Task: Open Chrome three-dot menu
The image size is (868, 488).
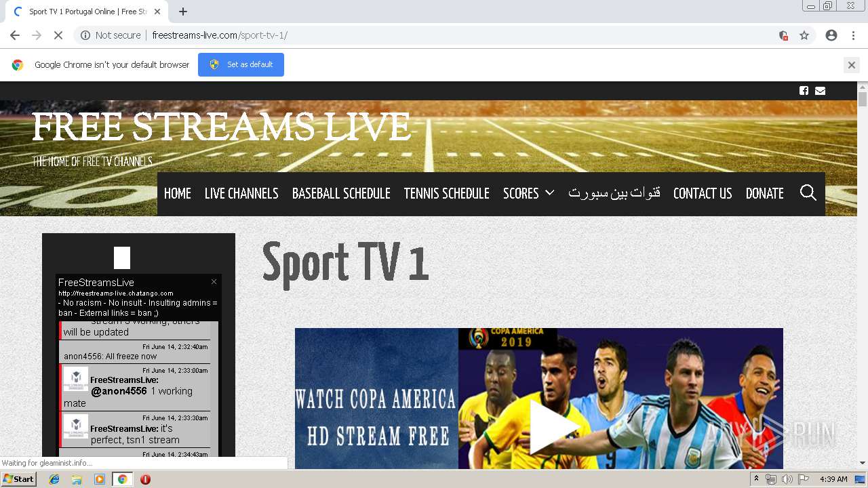Action: coord(853,35)
